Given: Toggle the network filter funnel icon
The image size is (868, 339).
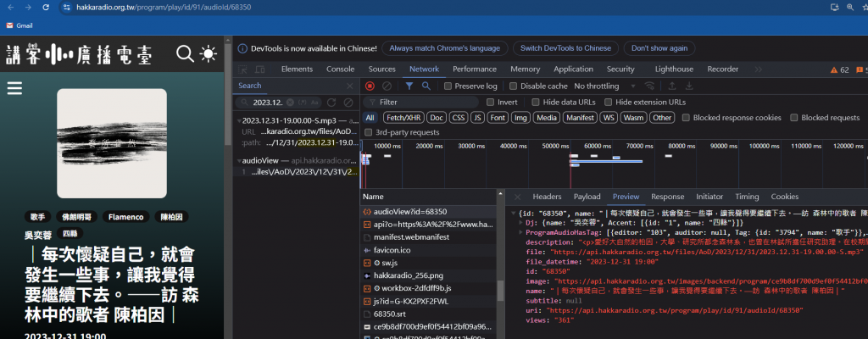Looking at the screenshot, I should click(x=409, y=86).
